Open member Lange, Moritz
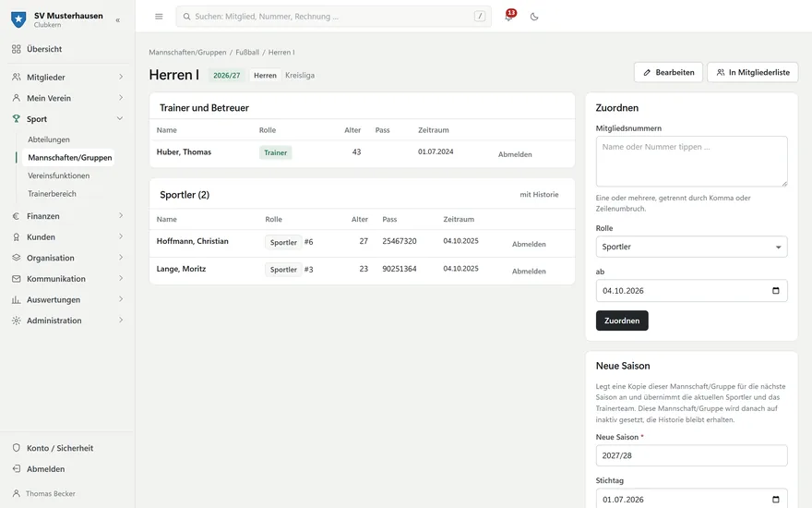The image size is (812, 508). coord(181,269)
